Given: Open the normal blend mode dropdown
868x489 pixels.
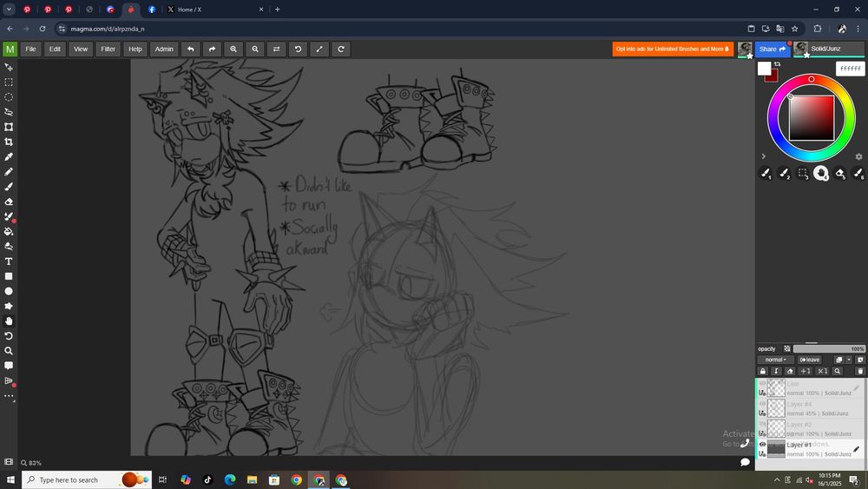Looking at the screenshot, I should [775, 360].
